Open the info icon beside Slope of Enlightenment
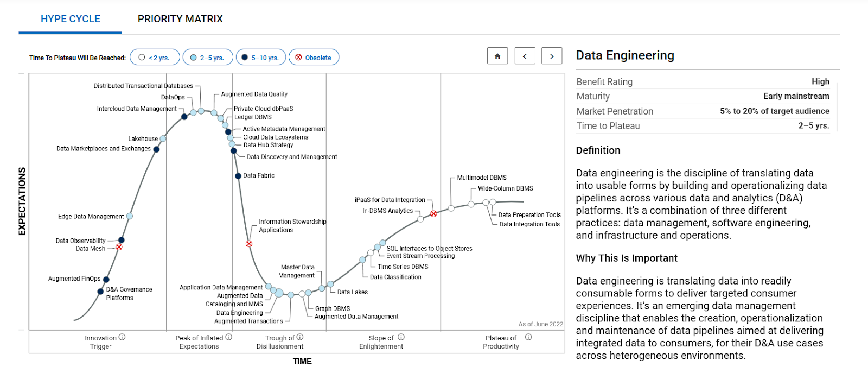This screenshot has height=373, width=868. (400, 337)
